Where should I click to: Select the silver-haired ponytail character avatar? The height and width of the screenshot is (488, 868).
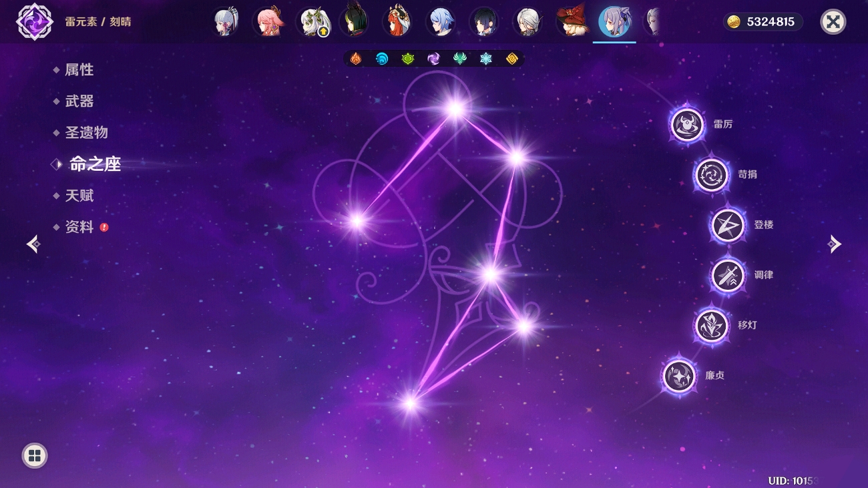(226, 22)
